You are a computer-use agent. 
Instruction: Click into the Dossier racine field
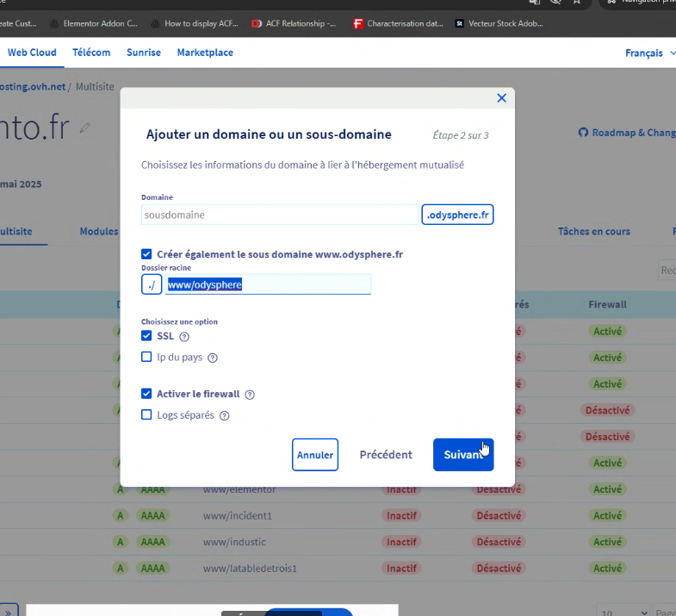click(x=268, y=284)
